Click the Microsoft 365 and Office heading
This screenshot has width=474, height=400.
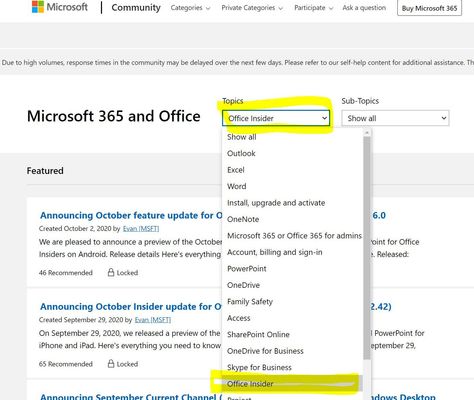click(x=114, y=116)
